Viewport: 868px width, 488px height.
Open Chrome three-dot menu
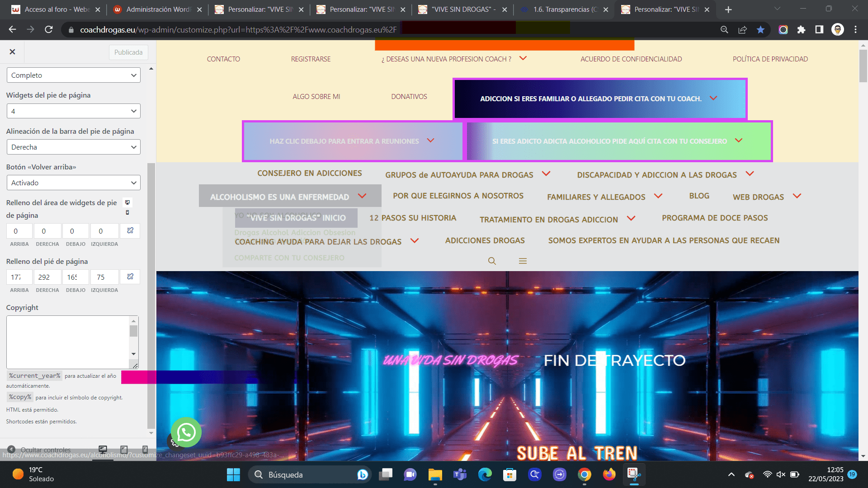855,29
